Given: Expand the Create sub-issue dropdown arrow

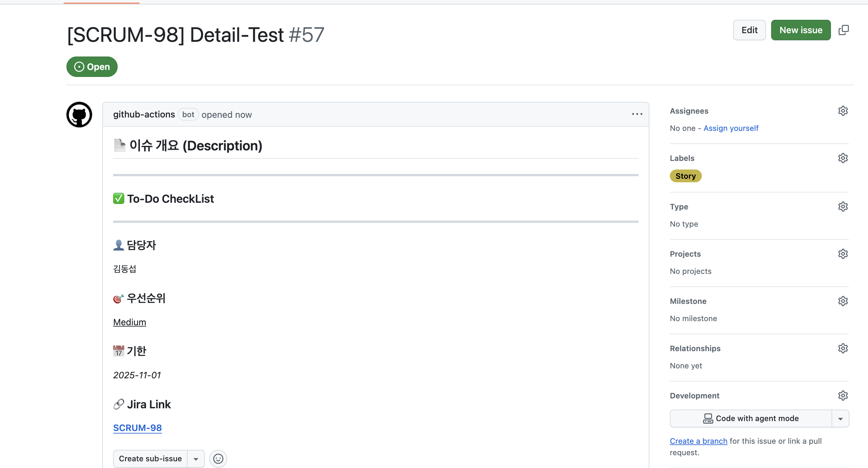Looking at the screenshot, I should 196,458.
